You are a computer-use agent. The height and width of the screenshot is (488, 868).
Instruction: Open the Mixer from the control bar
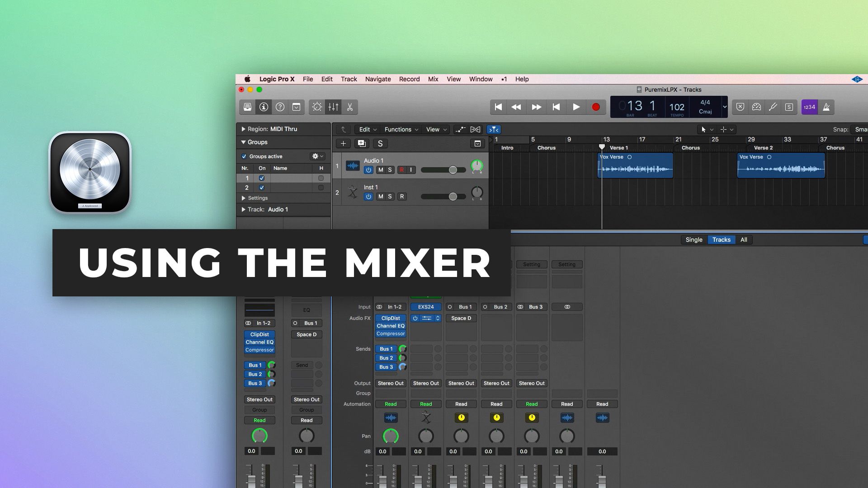click(333, 107)
